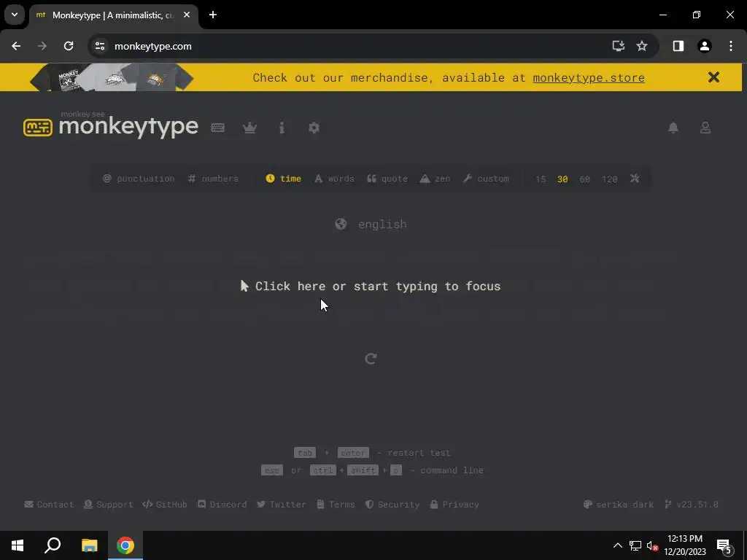The width and height of the screenshot is (747, 560).
Task: Open the Discord footer link
Action: coord(222,505)
